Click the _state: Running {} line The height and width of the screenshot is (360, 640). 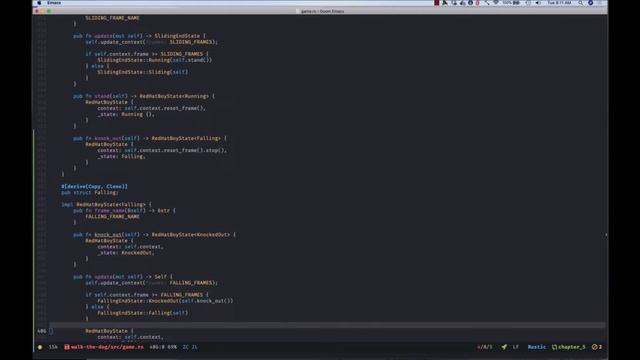(126, 114)
